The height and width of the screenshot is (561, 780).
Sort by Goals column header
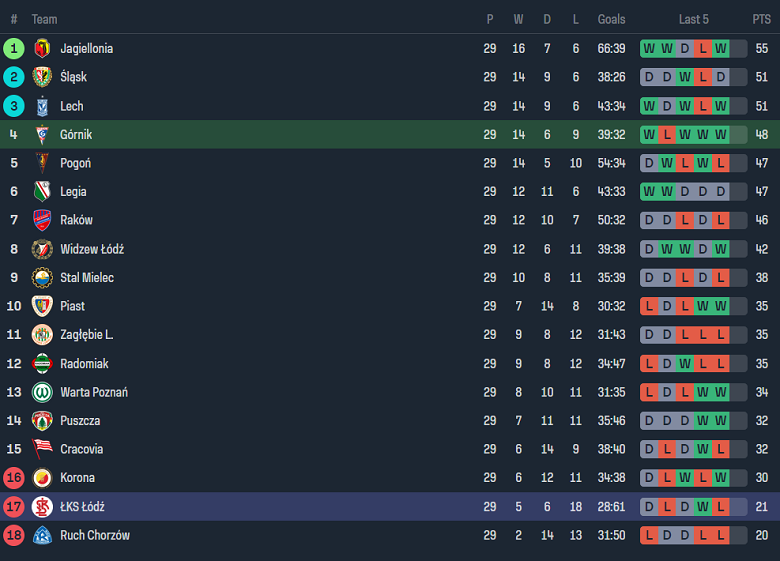611,19
